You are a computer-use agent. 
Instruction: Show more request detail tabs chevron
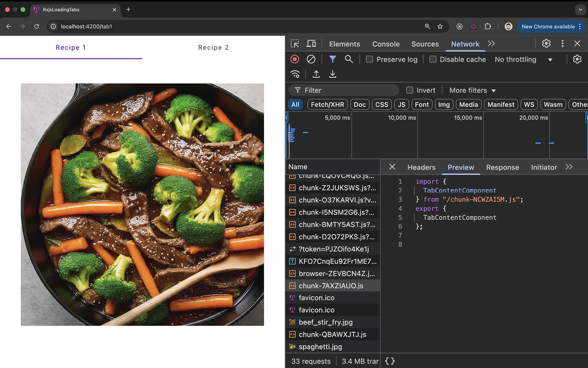tap(569, 167)
